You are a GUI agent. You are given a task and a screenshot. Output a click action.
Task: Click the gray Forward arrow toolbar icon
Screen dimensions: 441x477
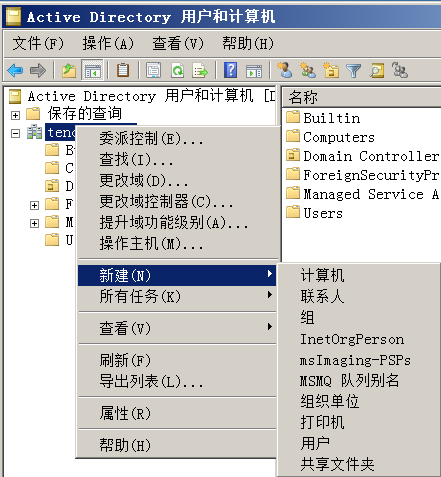point(38,70)
